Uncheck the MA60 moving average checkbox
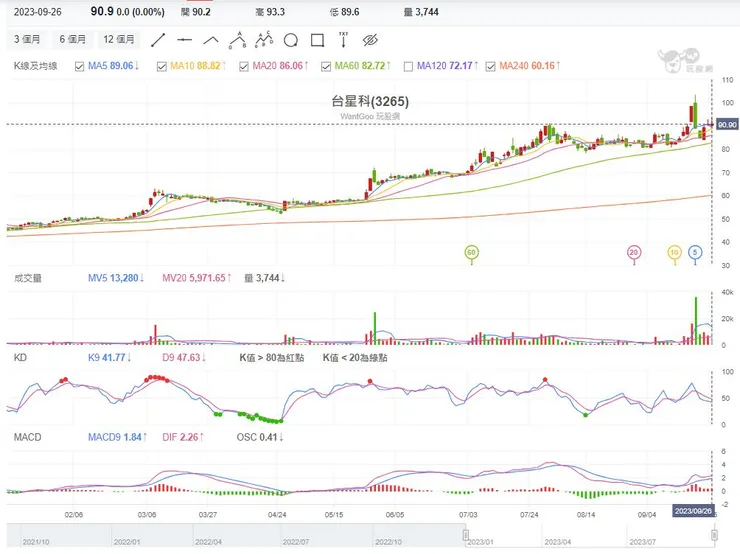The height and width of the screenshot is (554, 740). [326, 67]
